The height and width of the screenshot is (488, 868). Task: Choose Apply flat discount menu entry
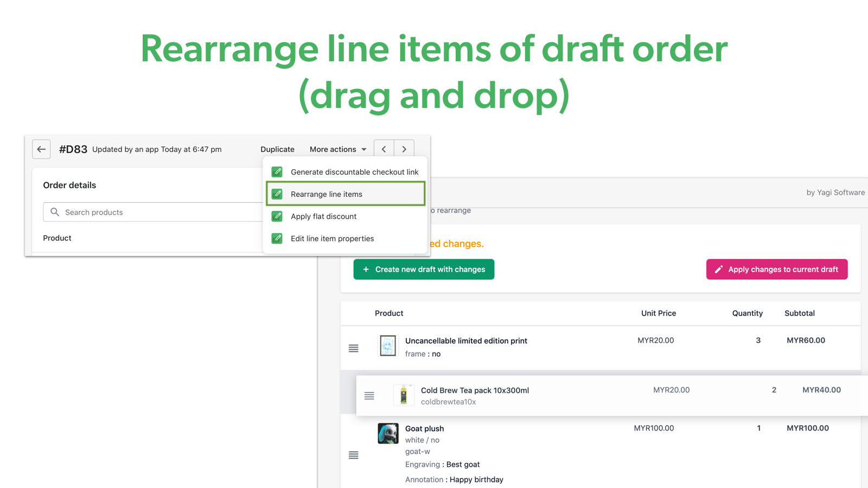tap(323, 216)
